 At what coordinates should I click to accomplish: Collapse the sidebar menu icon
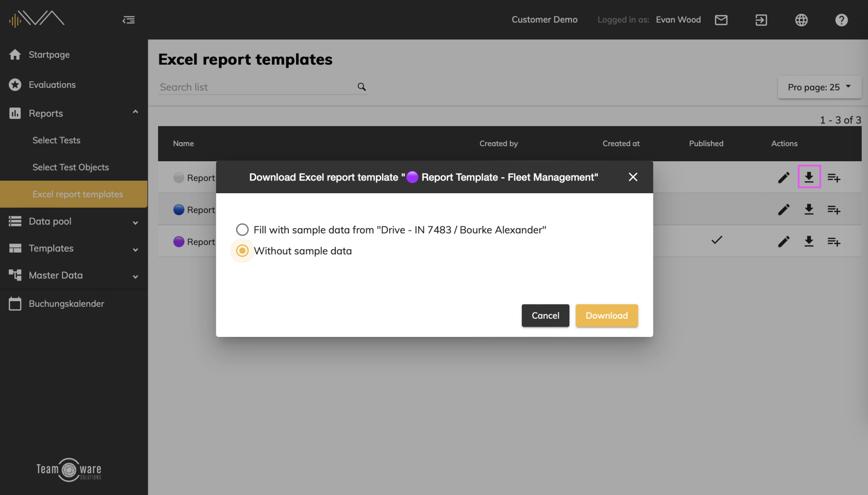pyautogui.click(x=129, y=20)
